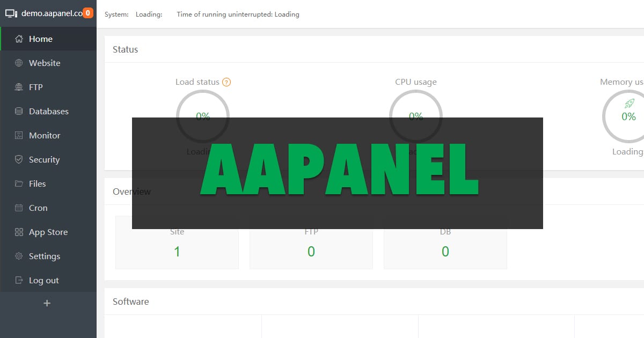Image resolution: width=644 pixels, height=338 pixels.
Task: Click the Security shield icon
Action: 19,160
